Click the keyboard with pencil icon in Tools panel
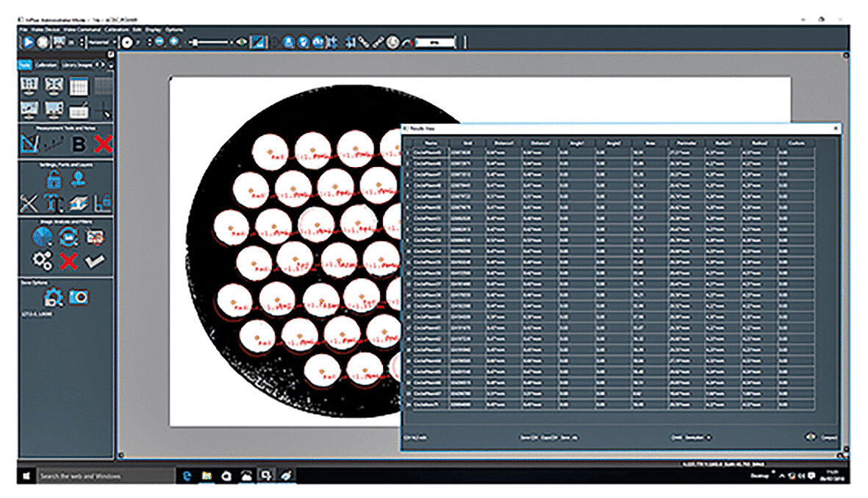 click(78, 110)
